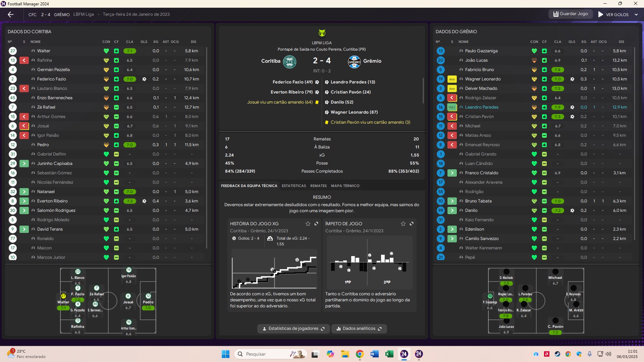Click Danilo's goal icon in Grêmio list
644x362 pixels.
tap(572, 210)
